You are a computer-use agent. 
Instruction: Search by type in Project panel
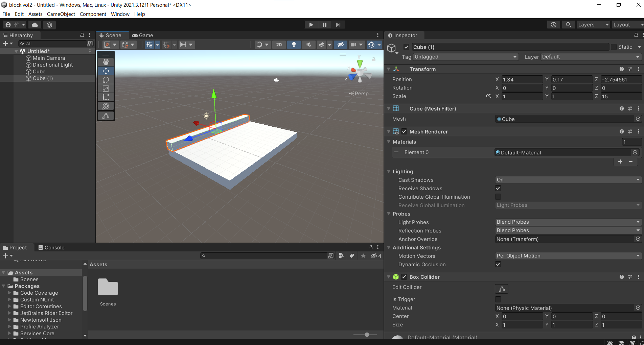click(341, 256)
